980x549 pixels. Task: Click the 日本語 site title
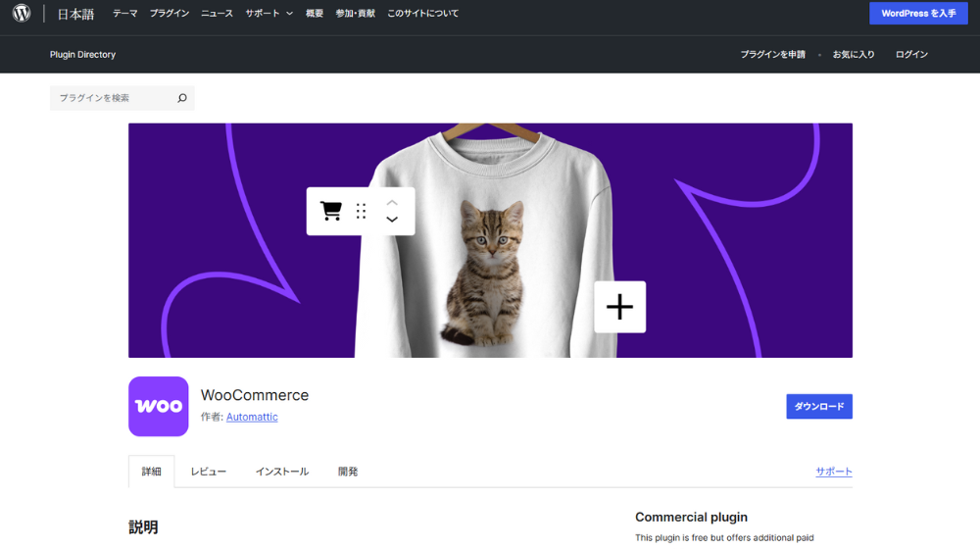pos(75,14)
